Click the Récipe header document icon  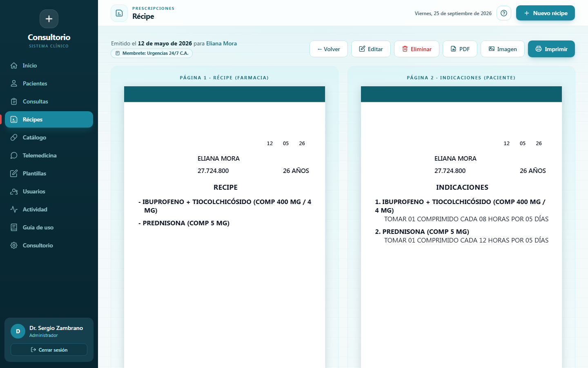pyautogui.click(x=119, y=13)
